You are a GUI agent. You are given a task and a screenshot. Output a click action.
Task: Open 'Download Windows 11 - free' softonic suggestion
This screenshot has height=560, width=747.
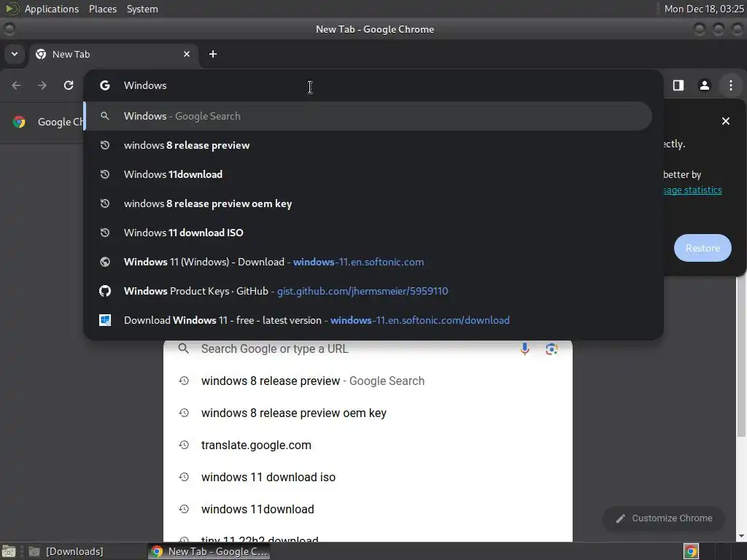point(368,320)
